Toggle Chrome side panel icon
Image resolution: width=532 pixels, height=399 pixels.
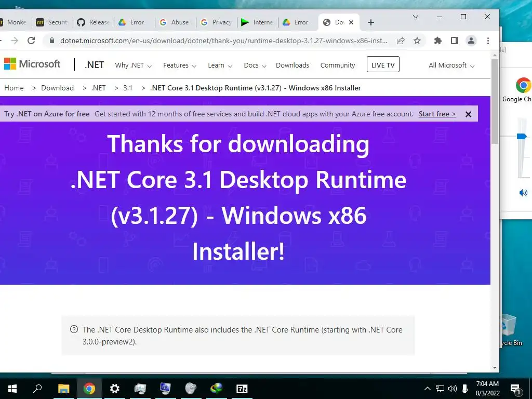click(x=455, y=41)
